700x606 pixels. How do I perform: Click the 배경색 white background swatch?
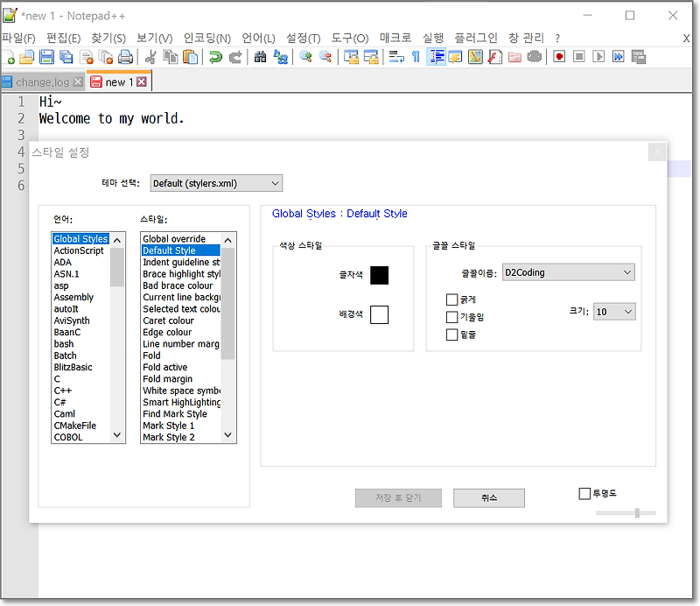click(379, 314)
